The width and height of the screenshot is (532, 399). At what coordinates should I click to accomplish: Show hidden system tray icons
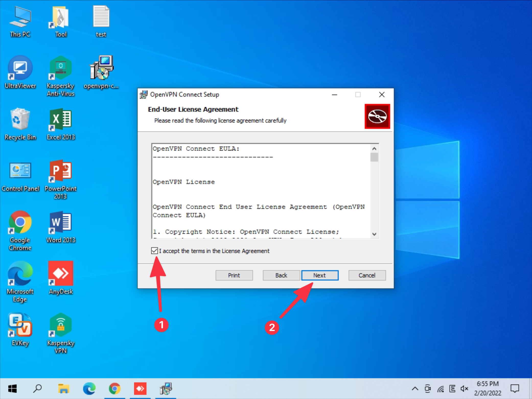coord(415,389)
